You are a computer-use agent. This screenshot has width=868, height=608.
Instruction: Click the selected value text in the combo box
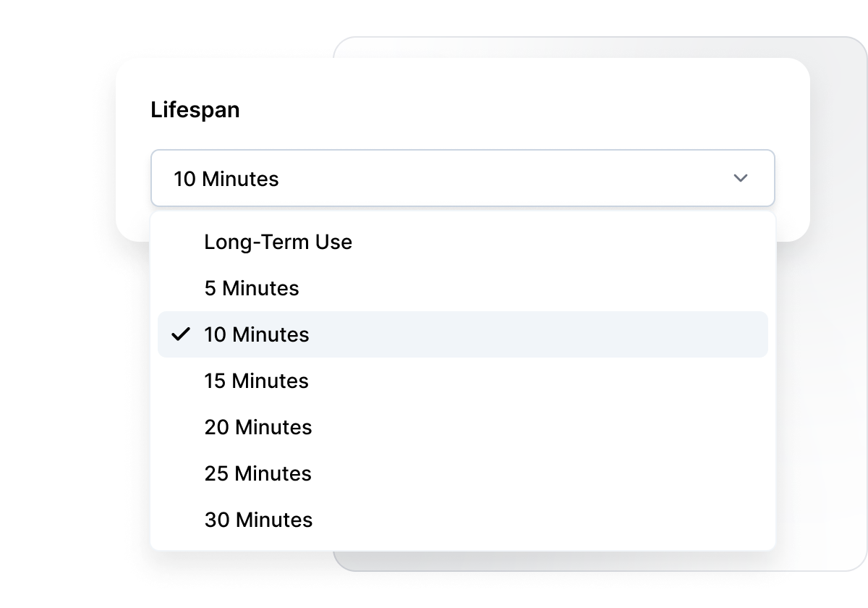tap(226, 179)
